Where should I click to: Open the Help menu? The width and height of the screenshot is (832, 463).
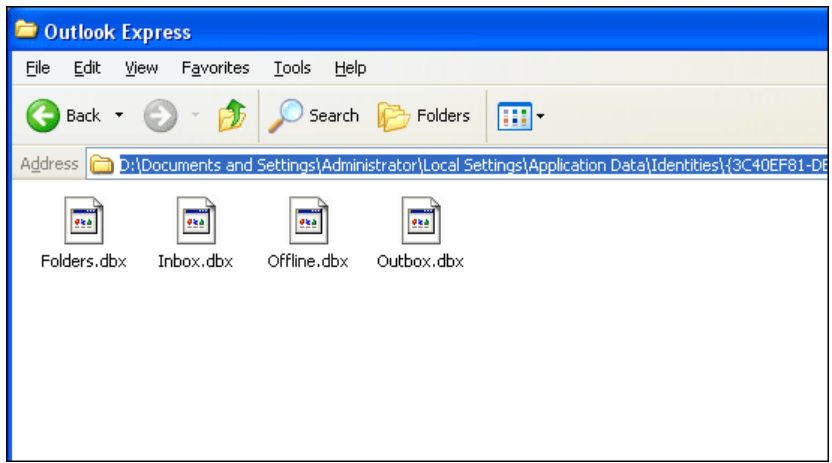350,68
